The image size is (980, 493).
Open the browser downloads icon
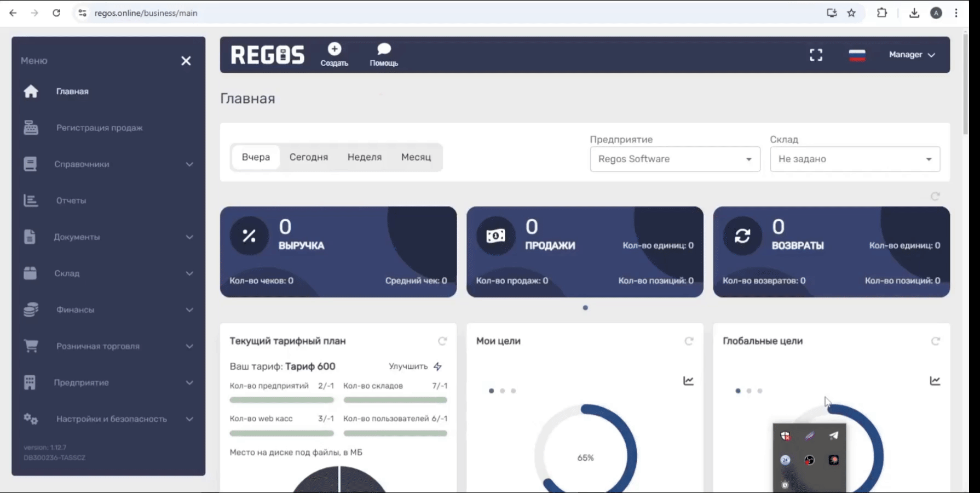coord(914,13)
